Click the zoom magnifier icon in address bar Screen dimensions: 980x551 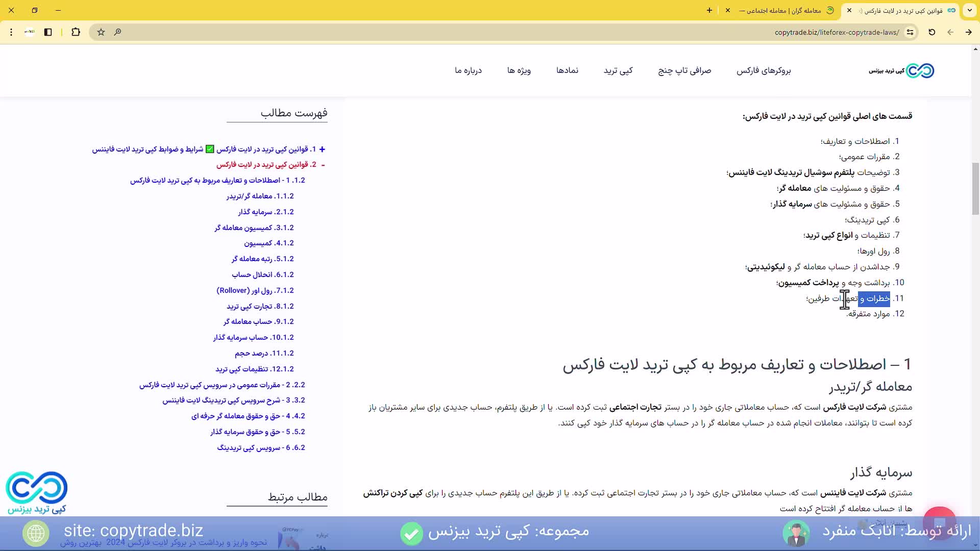[x=117, y=32]
